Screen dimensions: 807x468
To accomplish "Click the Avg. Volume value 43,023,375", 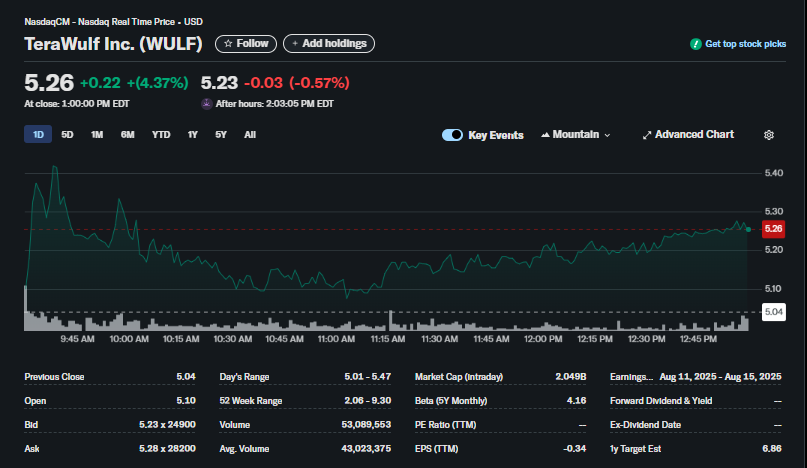I will (x=366, y=449).
